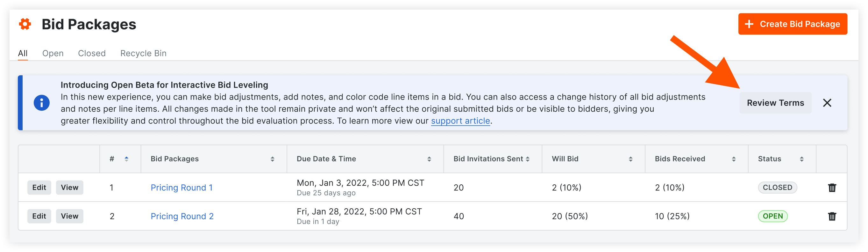Click the orange settings gear icon
868x252 pixels.
point(25,24)
